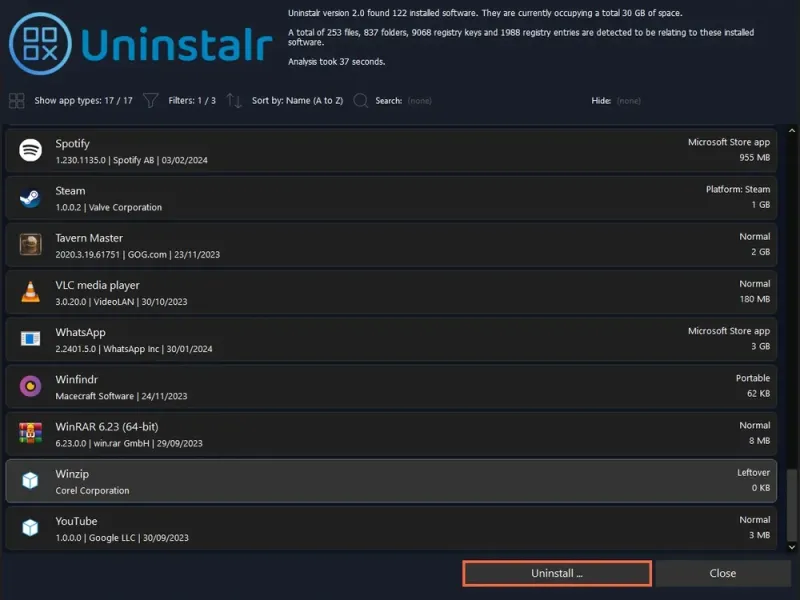Select the Winzip name text

click(72, 474)
